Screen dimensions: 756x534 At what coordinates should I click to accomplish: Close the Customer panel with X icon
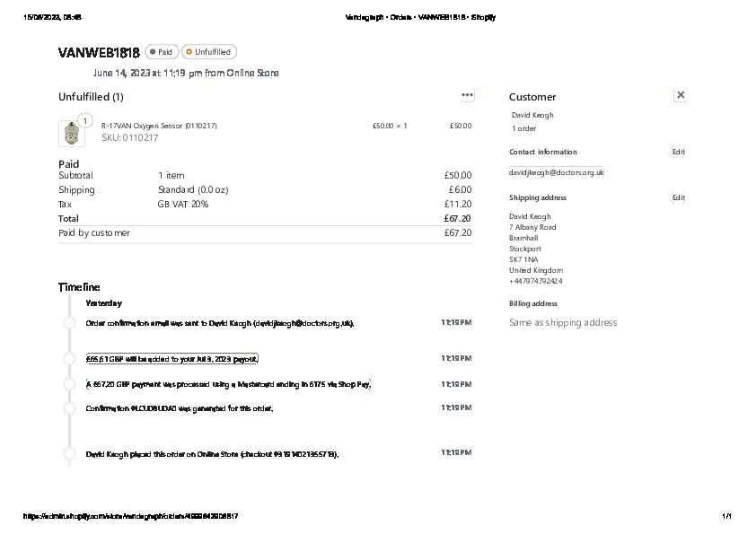coord(681,95)
